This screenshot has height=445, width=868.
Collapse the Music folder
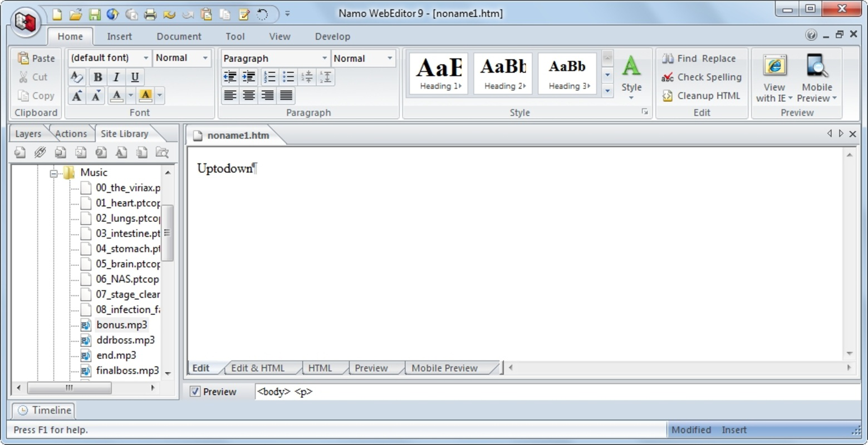[54, 173]
